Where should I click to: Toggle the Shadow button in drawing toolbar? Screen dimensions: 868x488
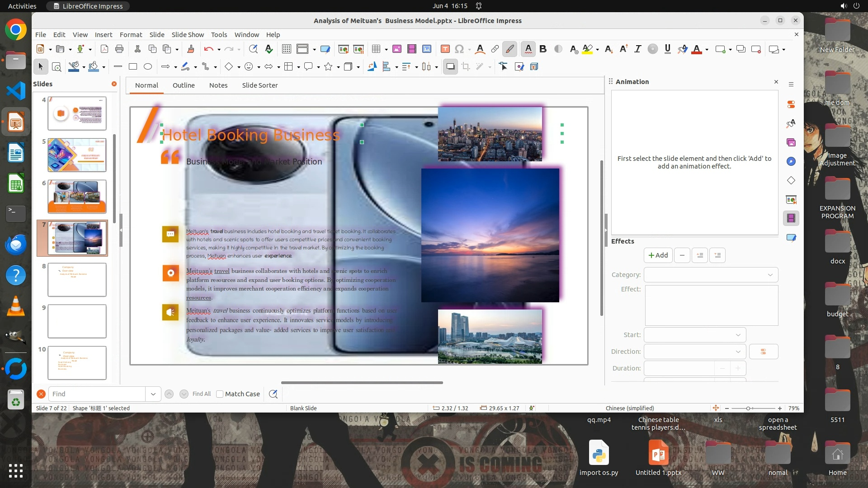(x=450, y=67)
